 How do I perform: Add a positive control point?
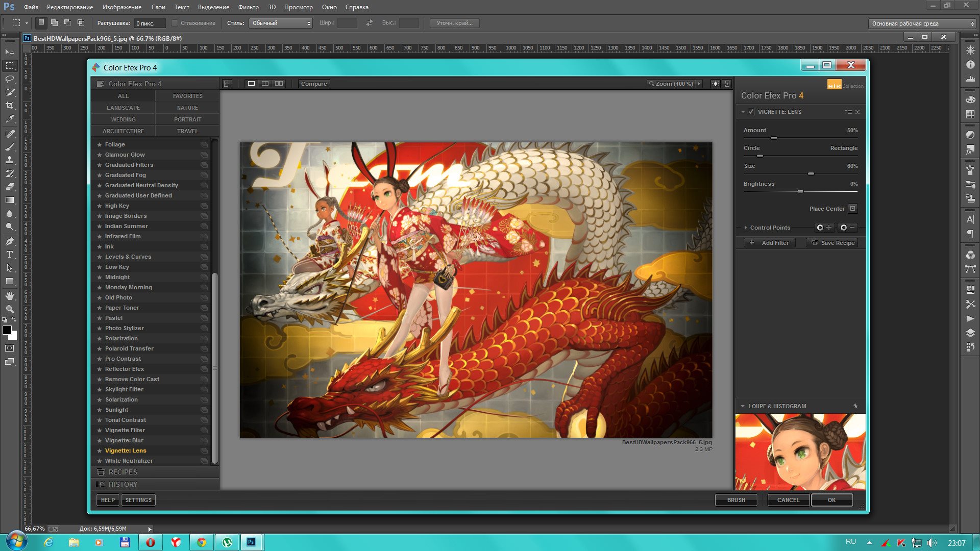click(x=824, y=228)
